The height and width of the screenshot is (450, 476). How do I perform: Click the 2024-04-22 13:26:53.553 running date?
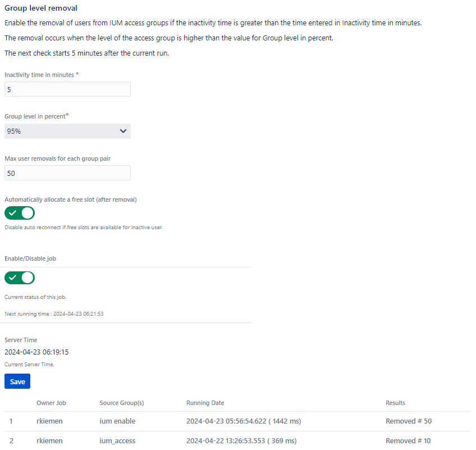[x=241, y=441]
